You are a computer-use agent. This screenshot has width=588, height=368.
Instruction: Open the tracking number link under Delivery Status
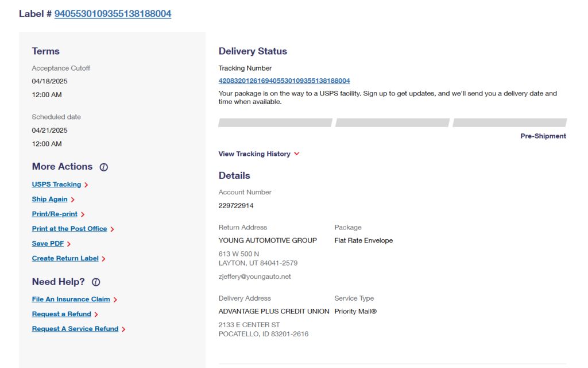point(284,80)
